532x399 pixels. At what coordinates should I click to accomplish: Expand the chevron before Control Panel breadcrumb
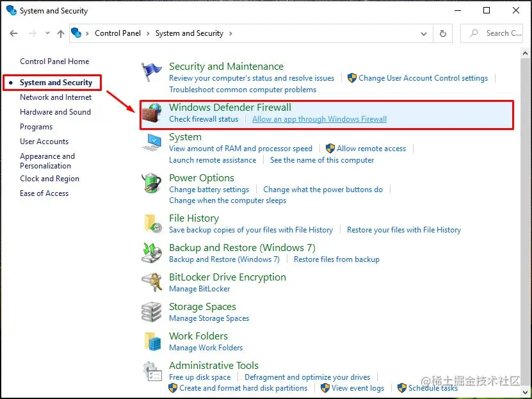pos(87,33)
